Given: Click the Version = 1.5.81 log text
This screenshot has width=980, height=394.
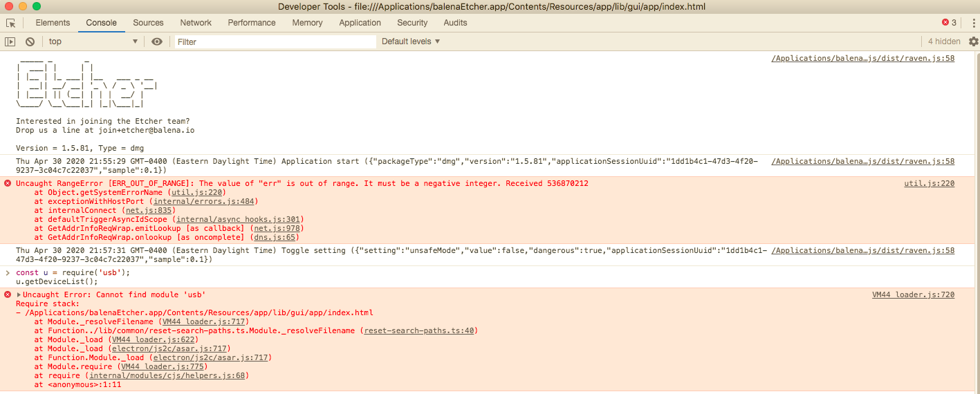Looking at the screenshot, I should pos(80,148).
